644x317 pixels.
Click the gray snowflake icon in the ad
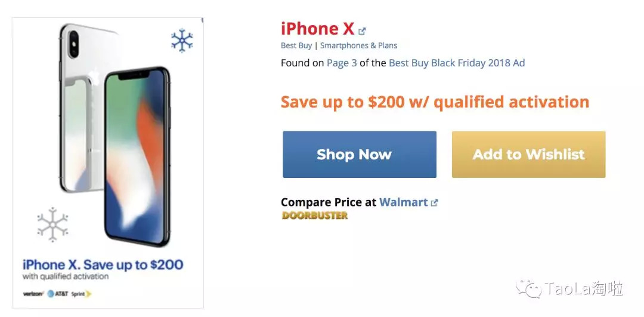pos(52,224)
